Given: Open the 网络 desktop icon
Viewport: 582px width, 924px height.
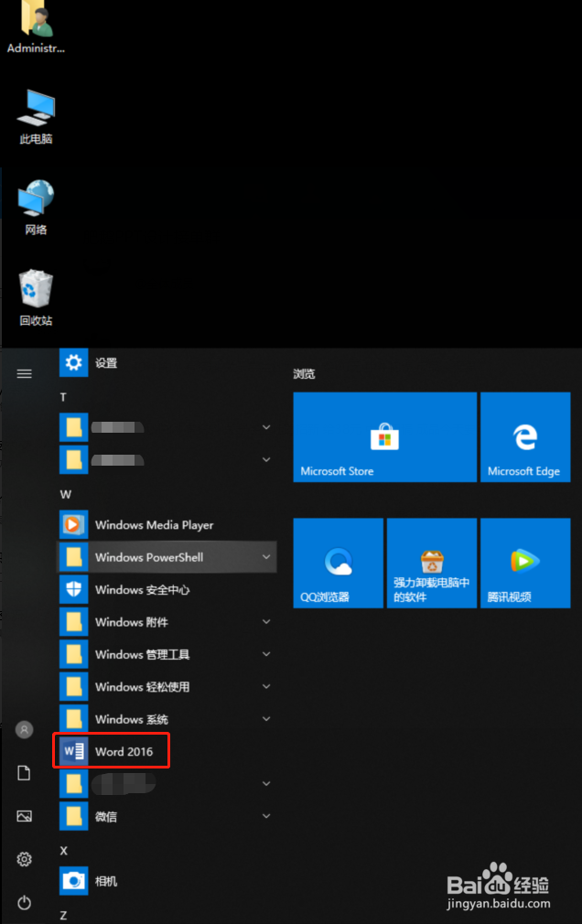Looking at the screenshot, I should click(36, 208).
